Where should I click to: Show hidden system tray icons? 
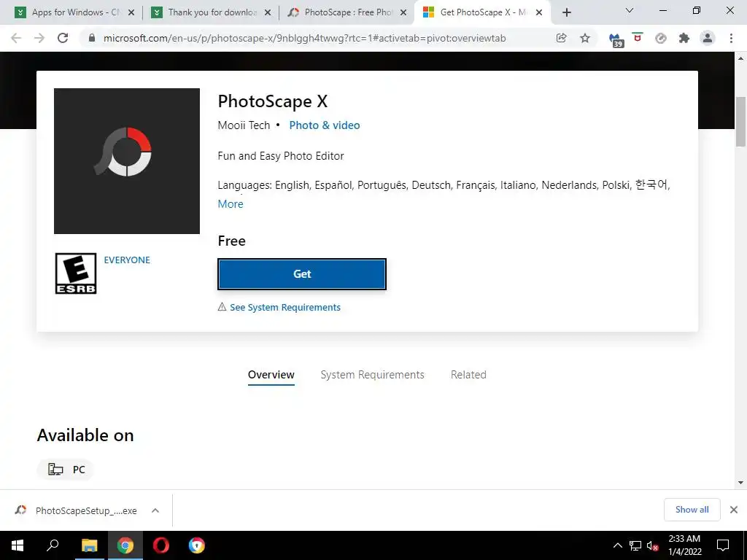tap(617, 545)
